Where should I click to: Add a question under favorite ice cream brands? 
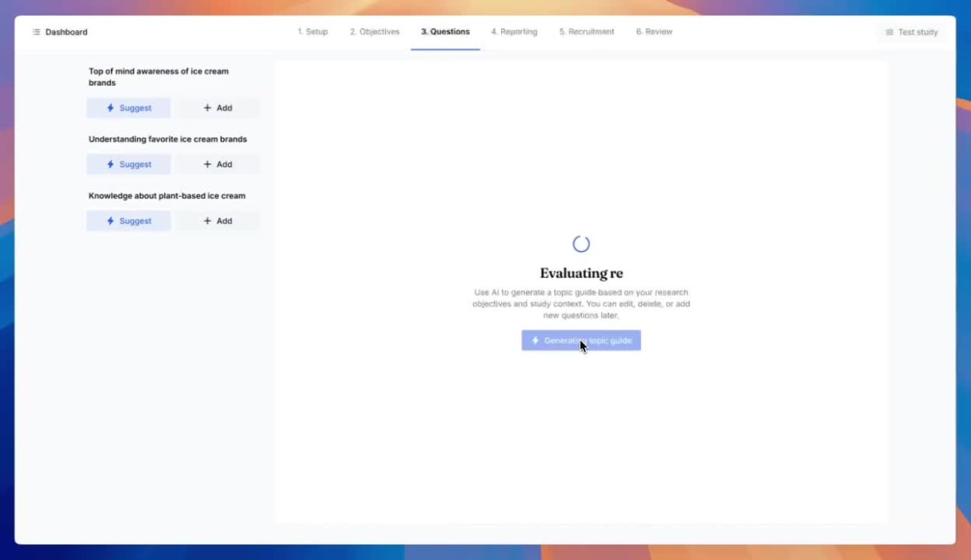(218, 164)
